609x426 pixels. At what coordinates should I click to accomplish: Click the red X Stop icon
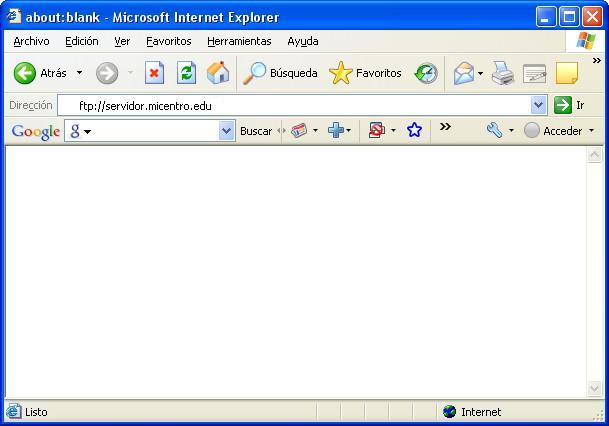pyautogui.click(x=154, y=73)
